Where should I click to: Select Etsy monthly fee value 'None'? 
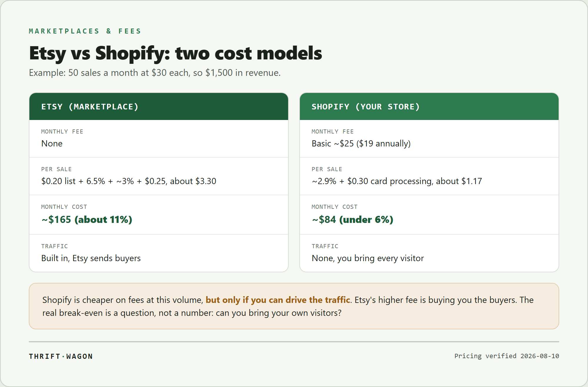[x=52, y=144]
